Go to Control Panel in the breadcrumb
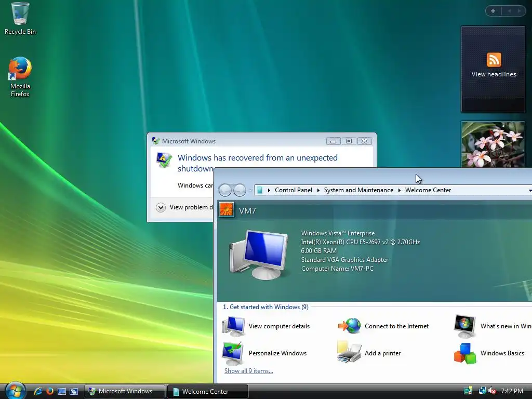 coord(293,190)
